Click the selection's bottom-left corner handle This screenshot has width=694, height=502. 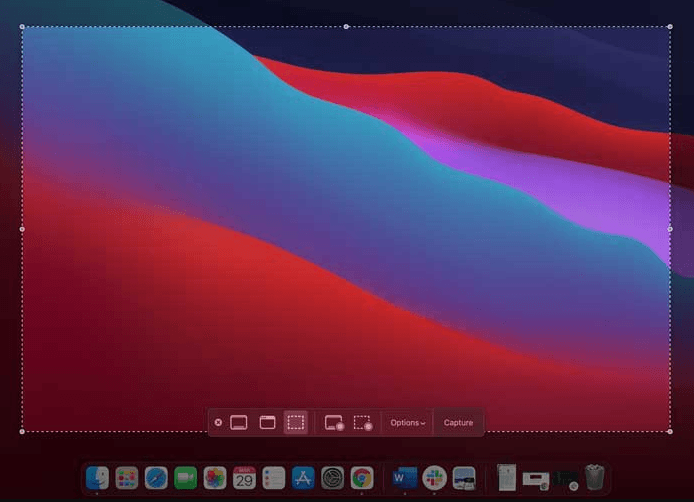coord(22,431)
